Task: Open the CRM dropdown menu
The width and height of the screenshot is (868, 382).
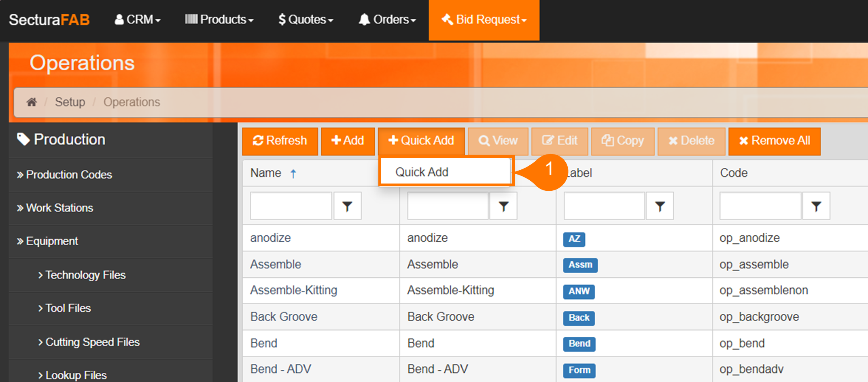Action: pos(138,19)
